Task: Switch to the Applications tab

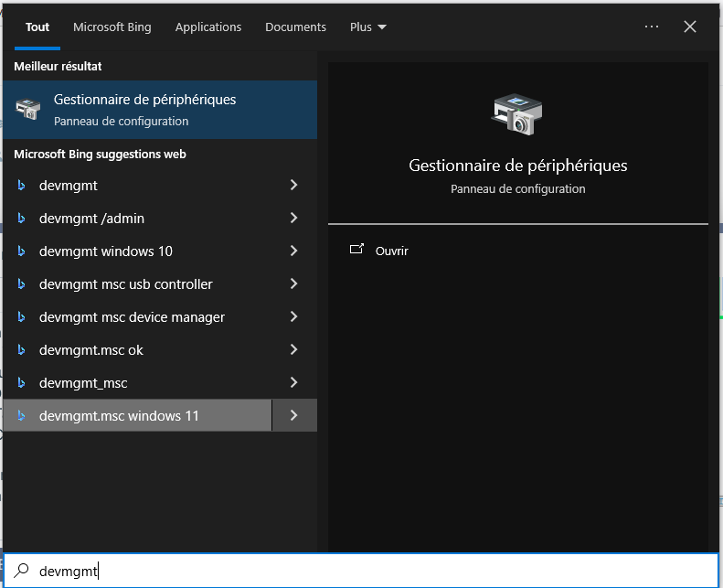Action: [208, 27]
